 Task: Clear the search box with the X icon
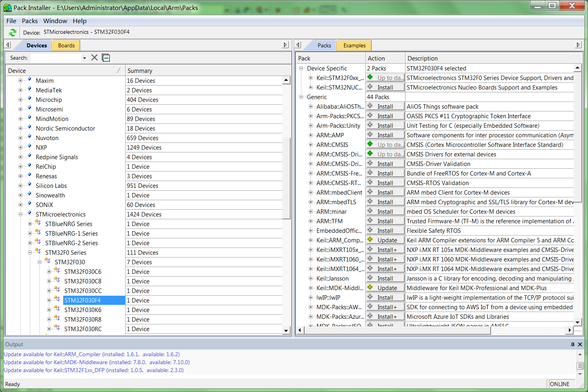(94, 58)
